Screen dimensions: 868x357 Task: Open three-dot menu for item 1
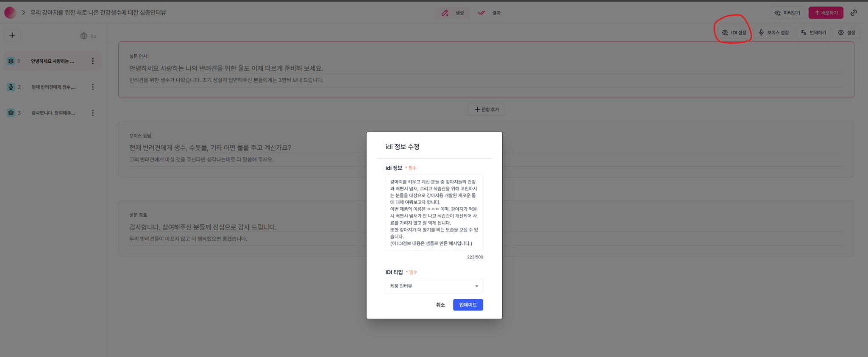pyautogui.click(x=93, y=61)
